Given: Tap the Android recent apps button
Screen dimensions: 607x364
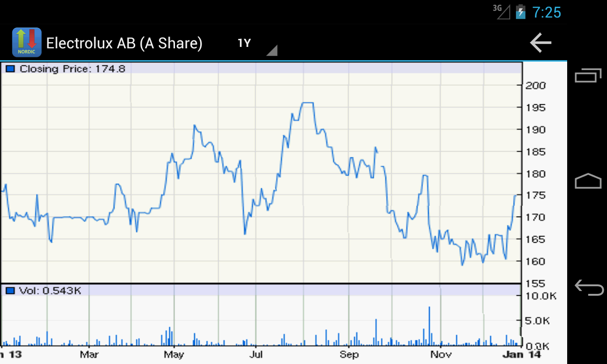Looking at the screenshot, I should pos(588,75).
